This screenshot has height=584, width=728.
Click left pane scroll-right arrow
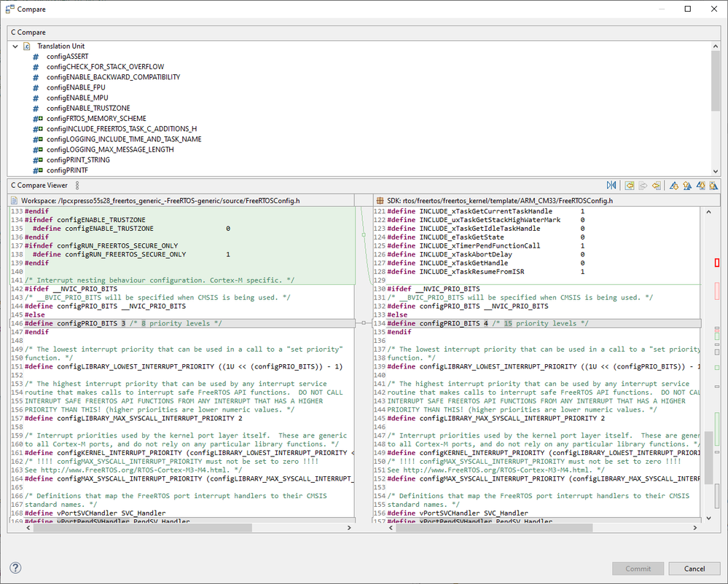pyautogui.click(x=349, y=528)
